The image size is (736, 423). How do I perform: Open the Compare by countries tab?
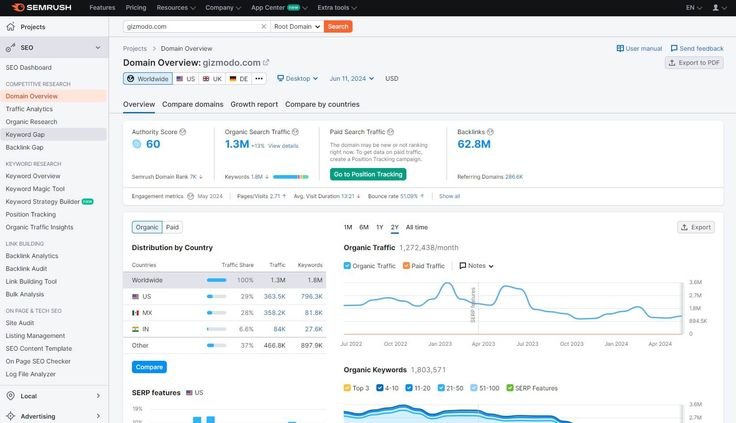322,104
